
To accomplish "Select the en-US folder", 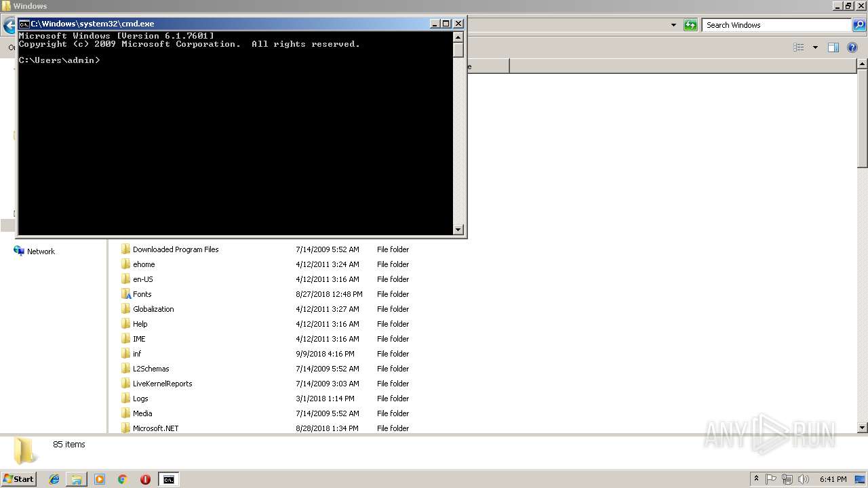I will [143, 279].
